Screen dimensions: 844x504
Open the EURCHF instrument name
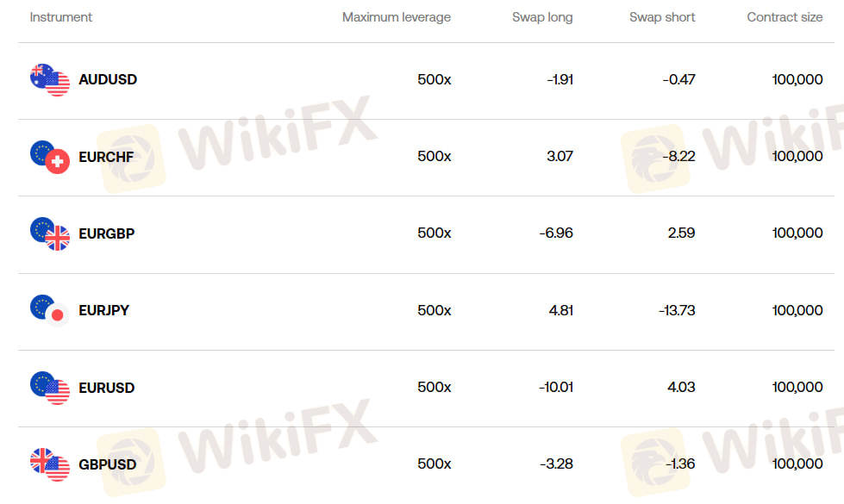tap(106, 157)
